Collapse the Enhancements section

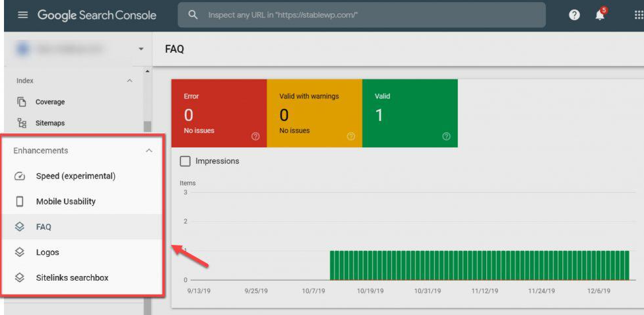[x=149, y=151]
